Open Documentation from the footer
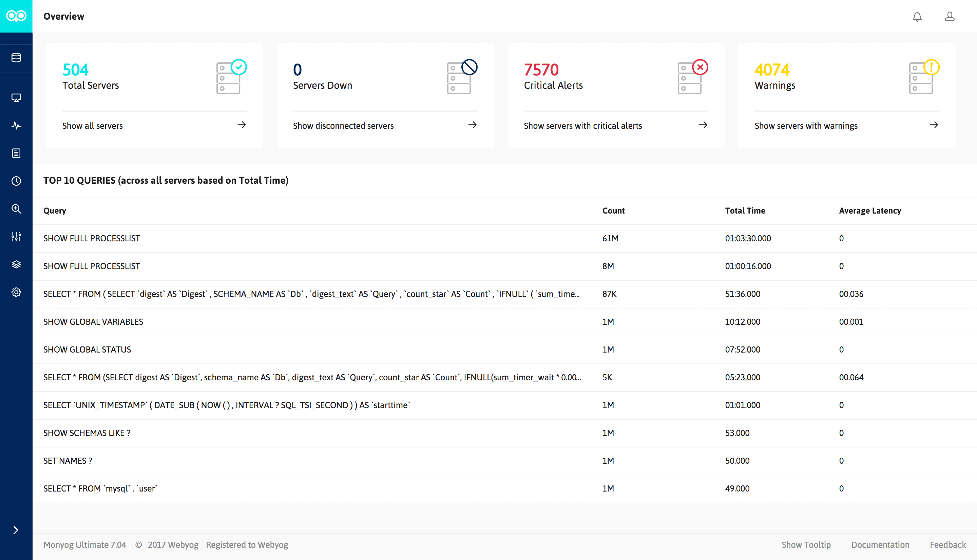The height and width of the screenshot is (560, 977). coord(880,545)
